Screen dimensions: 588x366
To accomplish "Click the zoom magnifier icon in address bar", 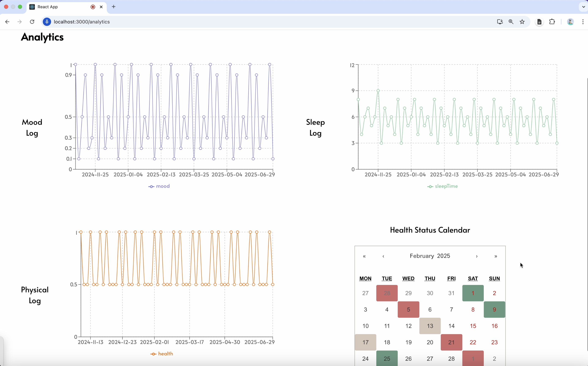I will (511, 22).
